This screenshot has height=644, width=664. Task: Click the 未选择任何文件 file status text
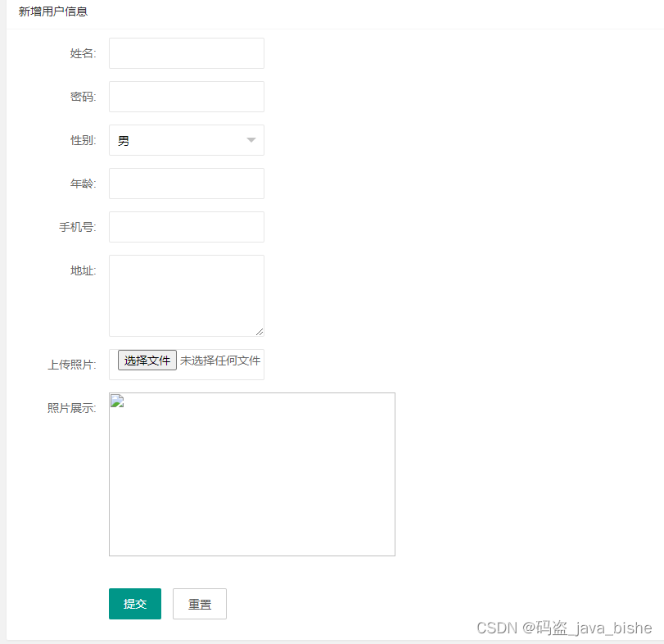219,361
